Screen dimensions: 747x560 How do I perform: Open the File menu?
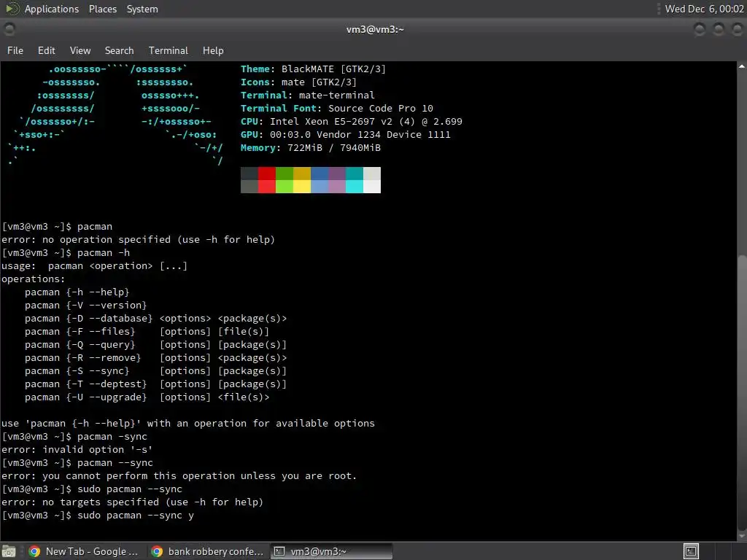click(15, 50)
